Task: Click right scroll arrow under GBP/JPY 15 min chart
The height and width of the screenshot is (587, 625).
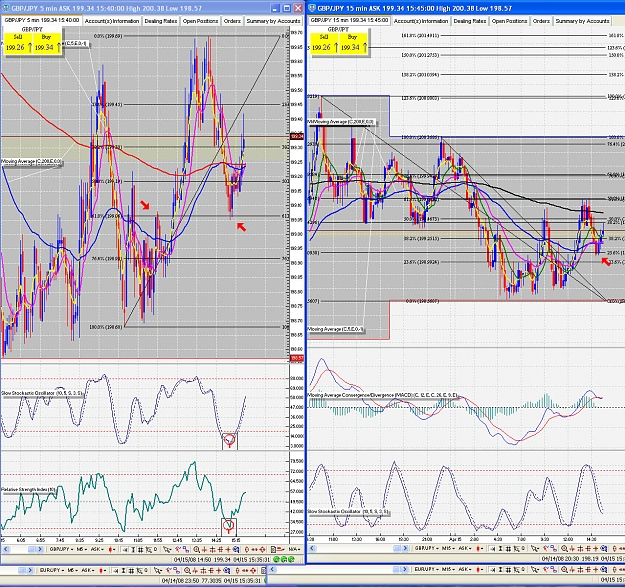Action: click(405, 549)
